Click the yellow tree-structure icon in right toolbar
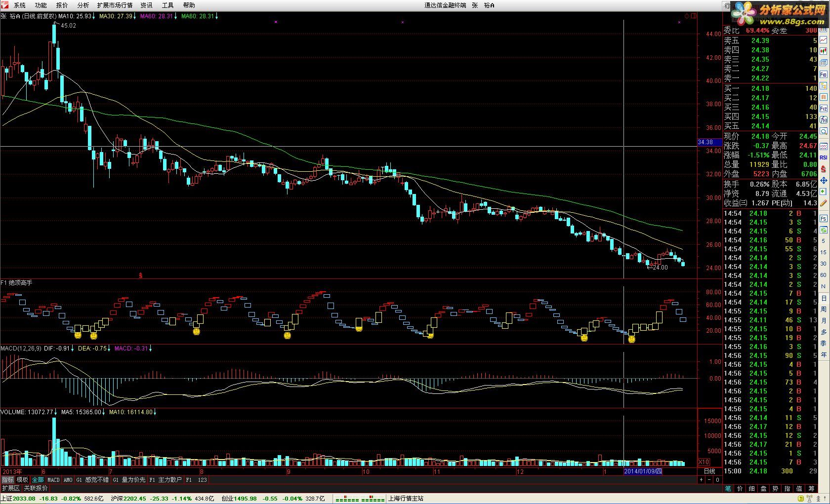 pos(824,85)
